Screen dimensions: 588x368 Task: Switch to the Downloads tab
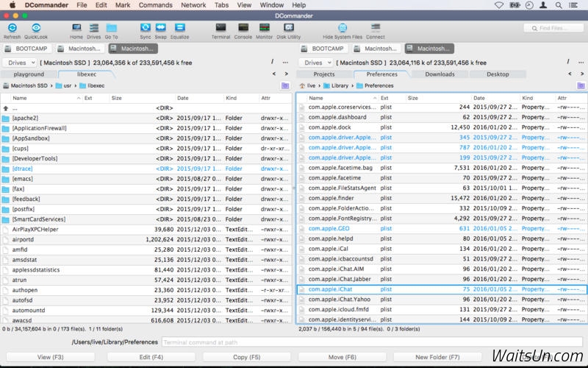[440, 74]
